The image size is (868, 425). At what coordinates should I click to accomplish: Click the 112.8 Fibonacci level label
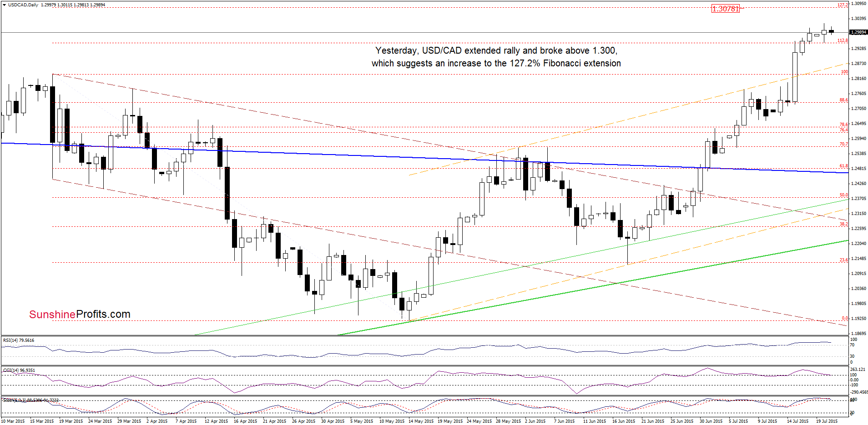pyautogui.click(x=843, y=40)
